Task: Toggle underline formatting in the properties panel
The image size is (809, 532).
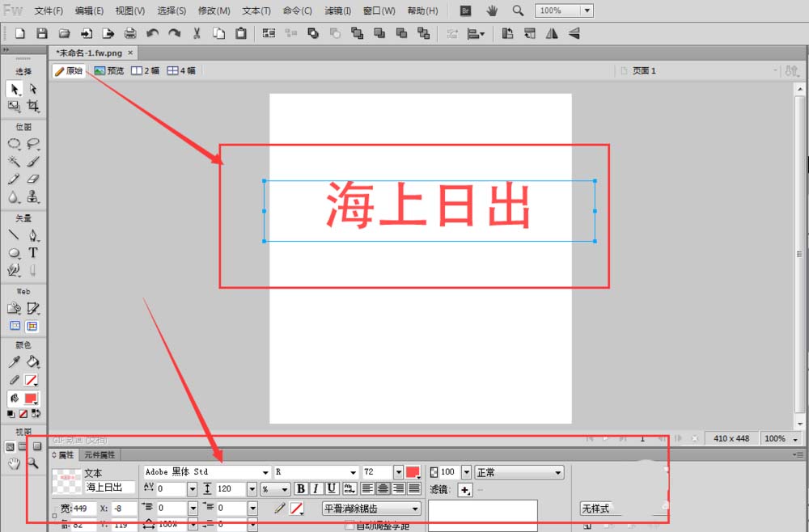Action: coord(332,488)
